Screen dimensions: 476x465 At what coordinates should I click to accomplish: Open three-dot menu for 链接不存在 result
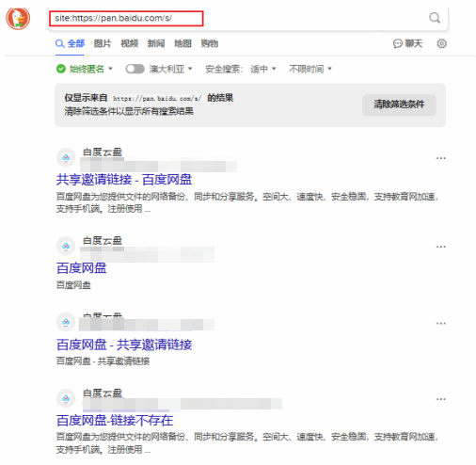[x=440, y=399]
